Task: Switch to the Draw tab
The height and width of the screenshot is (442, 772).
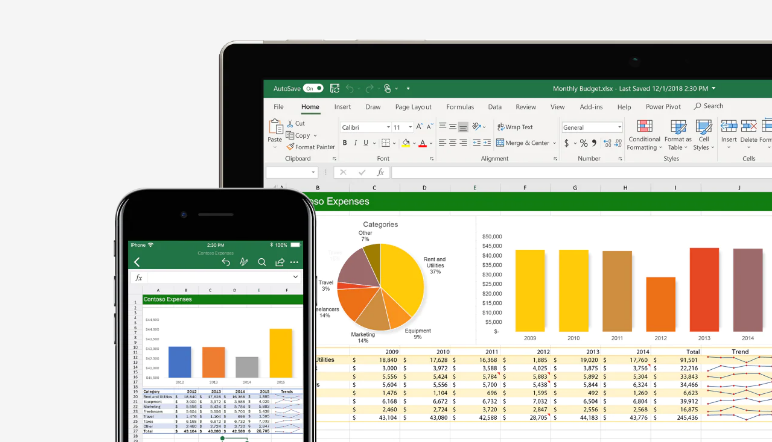Action: [373, 107]
